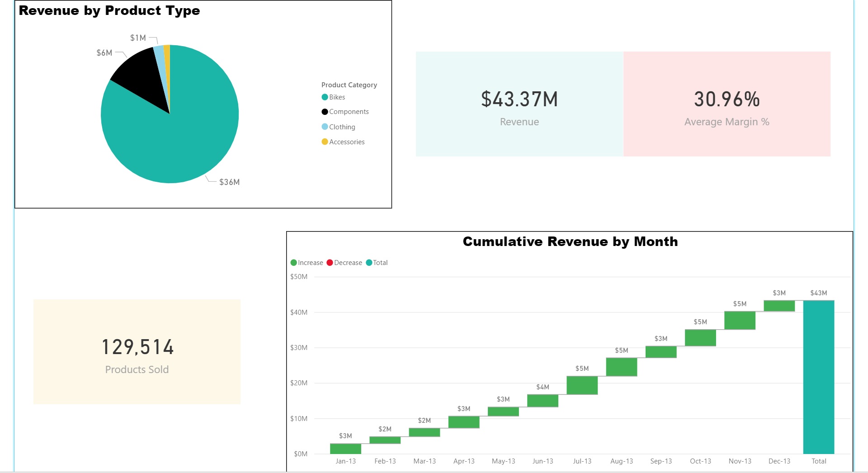Click the 'Decrease' waterfall legend label
868x473 pixels.
(348, 263)
